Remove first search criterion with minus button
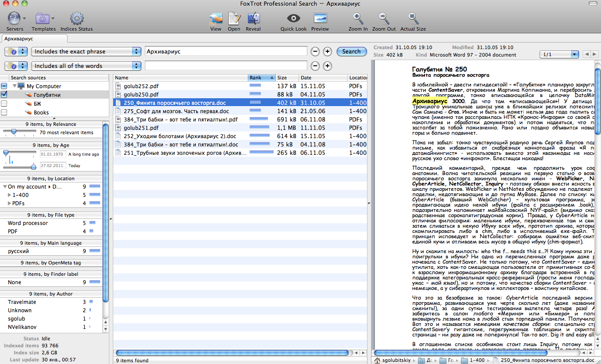Image resolution: width=601 pixels, height=364 pixels. [x=315, y=51]
